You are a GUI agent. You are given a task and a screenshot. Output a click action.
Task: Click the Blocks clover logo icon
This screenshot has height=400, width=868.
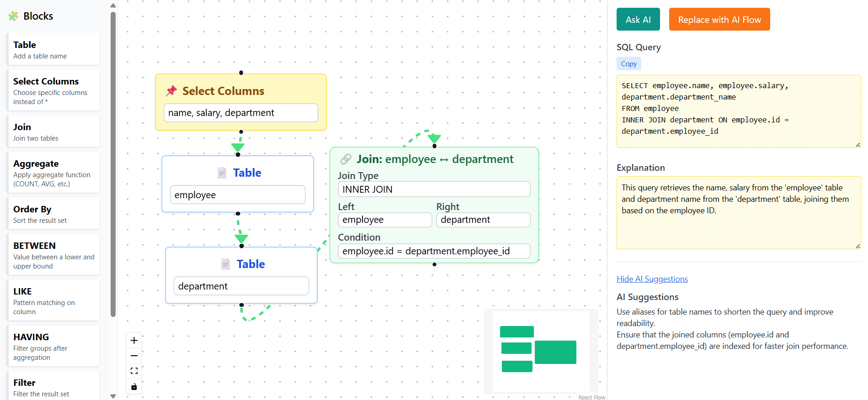coord(13,16)
